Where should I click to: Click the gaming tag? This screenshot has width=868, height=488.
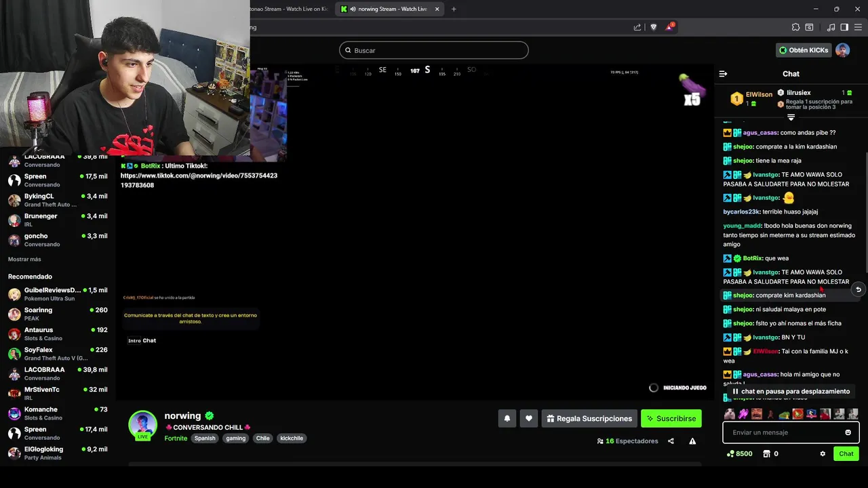point(236,438)
